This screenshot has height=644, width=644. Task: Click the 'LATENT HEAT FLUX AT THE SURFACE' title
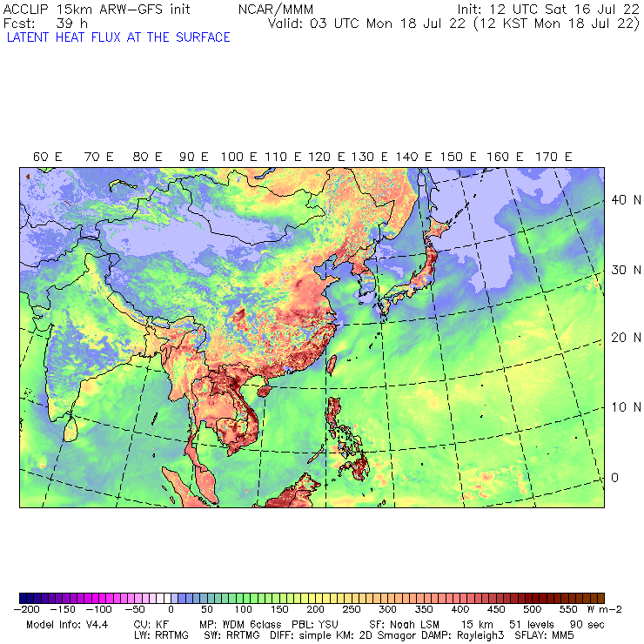pyautogui.click(x=118, y=37)
